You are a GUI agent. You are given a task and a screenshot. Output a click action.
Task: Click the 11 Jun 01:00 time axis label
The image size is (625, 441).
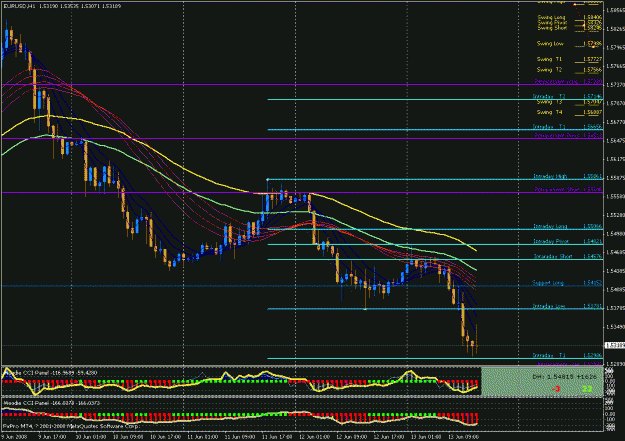click(x=202, y=437)
